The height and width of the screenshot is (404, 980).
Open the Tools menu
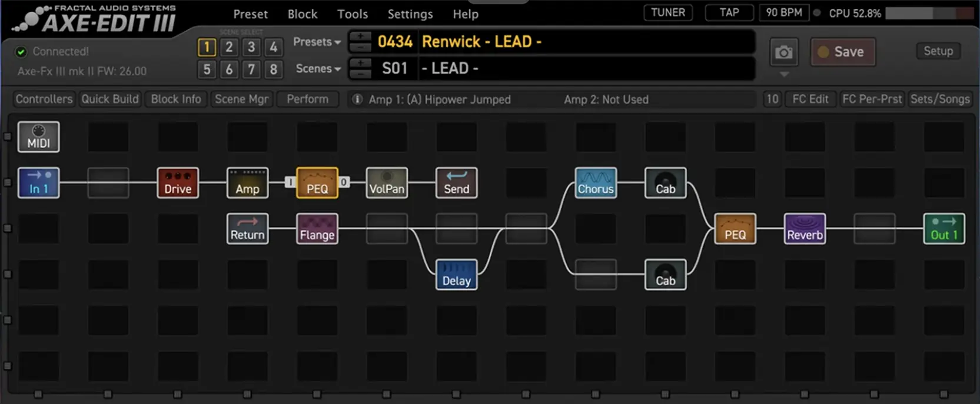(352, 14)
